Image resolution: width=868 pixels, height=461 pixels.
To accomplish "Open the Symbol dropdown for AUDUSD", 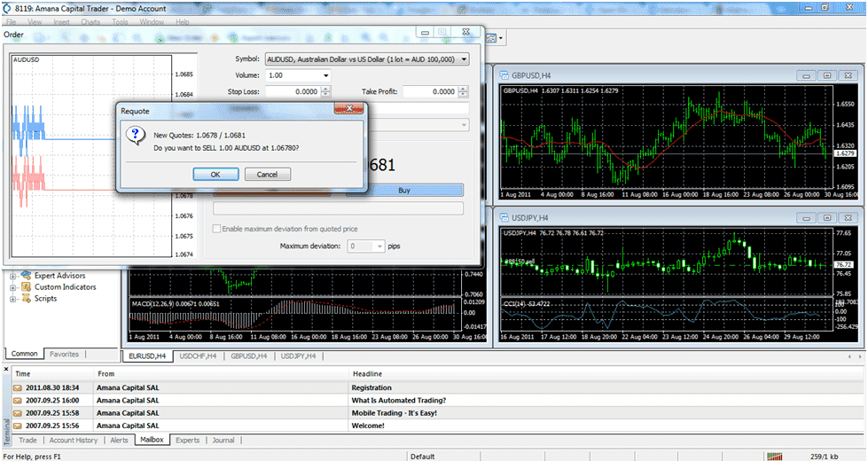I will (465, 59).
